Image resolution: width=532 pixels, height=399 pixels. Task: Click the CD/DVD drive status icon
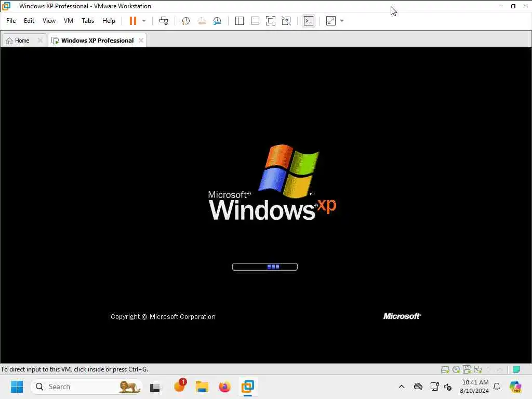456,369
